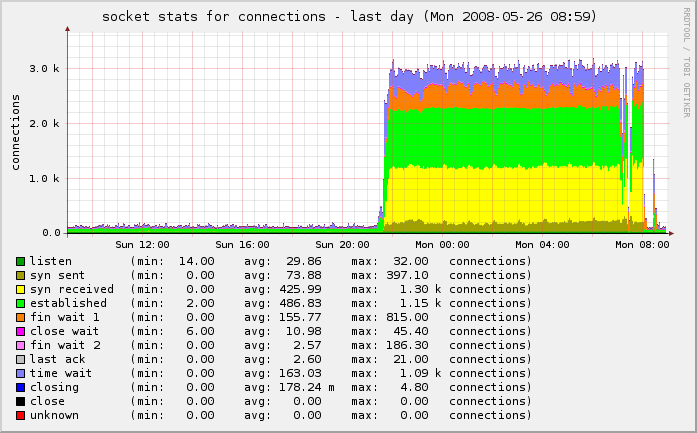Click the syn sent avg value 73.88
The image size is (697, 433).
point(304,276)
